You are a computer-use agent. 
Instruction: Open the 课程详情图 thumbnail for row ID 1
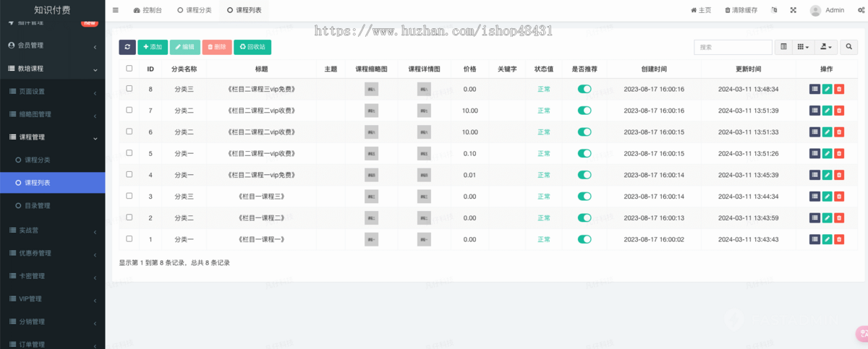pyautogui.click(x=424, y=239)
